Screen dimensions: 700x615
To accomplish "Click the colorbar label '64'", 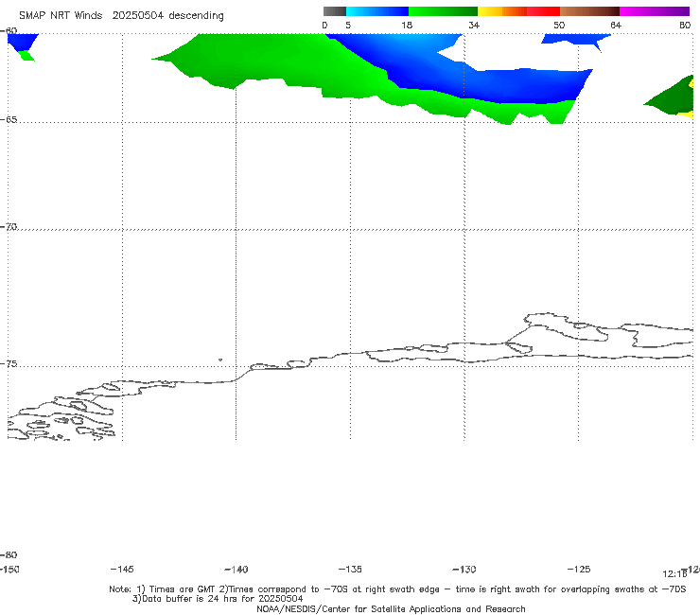I will 616,26.
